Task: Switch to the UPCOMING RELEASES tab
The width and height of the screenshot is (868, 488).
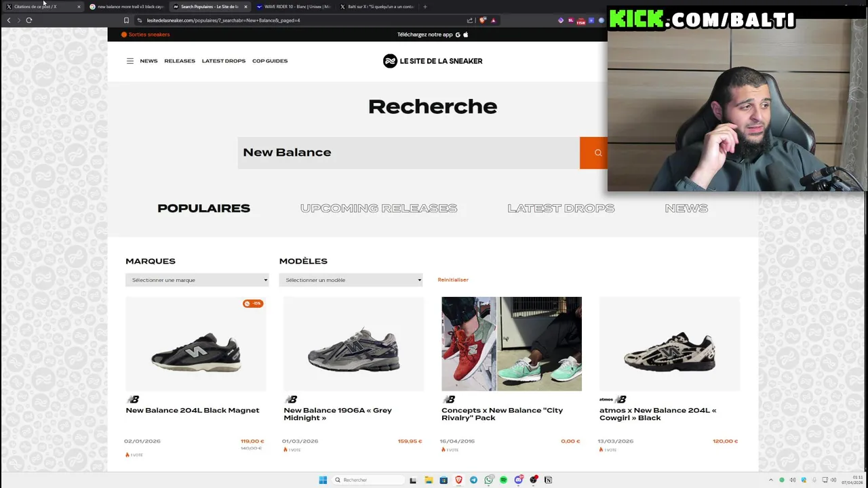Action: tap(378, 208)
